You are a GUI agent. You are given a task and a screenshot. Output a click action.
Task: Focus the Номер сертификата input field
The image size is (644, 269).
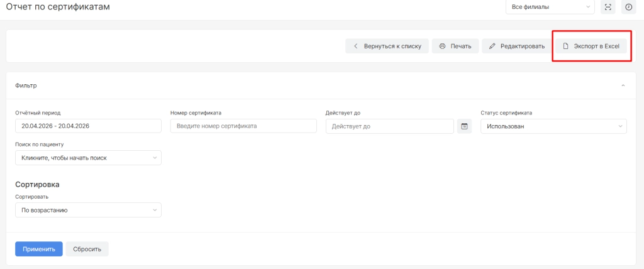[x=243, y=126]
